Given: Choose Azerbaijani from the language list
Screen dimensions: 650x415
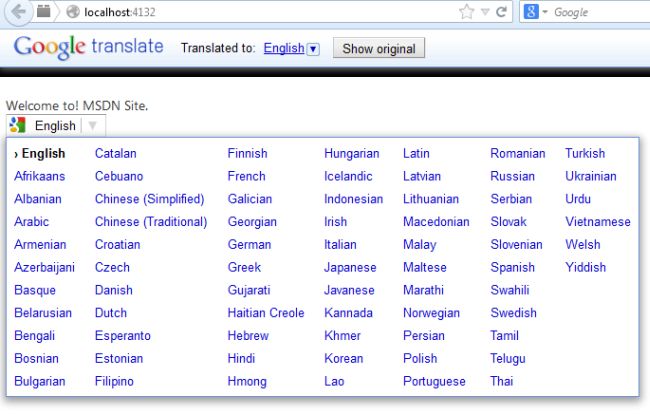Looking at the screenshot, I should [44, 267].
